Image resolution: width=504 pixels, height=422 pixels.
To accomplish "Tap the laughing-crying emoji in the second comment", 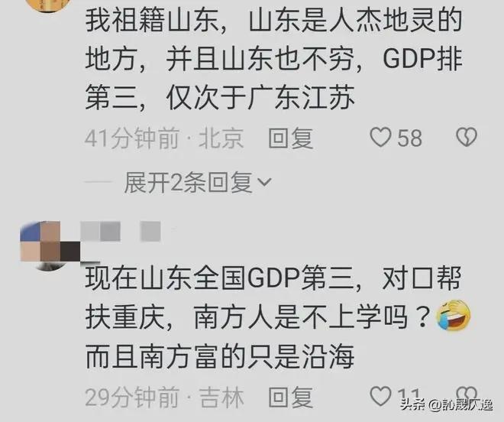I will click(453, 316).
